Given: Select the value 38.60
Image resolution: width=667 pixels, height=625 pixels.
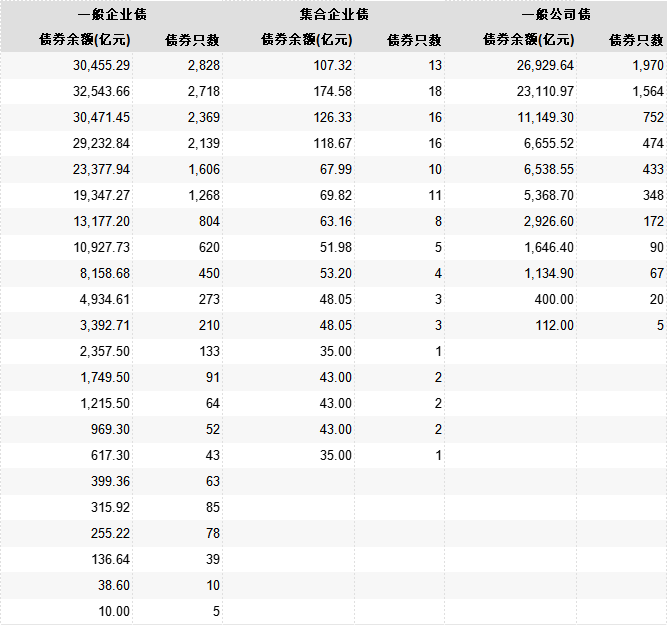Looking at the screenshot, I should pos(114,585).
